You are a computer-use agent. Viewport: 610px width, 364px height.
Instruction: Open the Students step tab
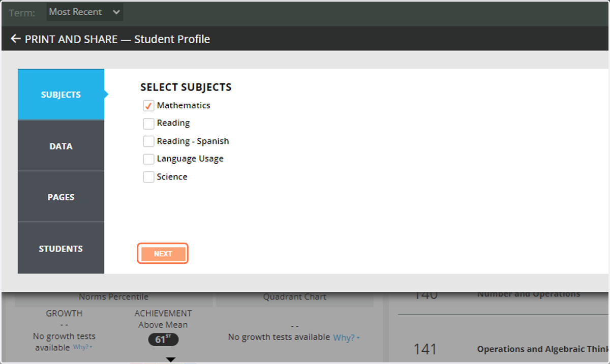(x=61, y=248)
